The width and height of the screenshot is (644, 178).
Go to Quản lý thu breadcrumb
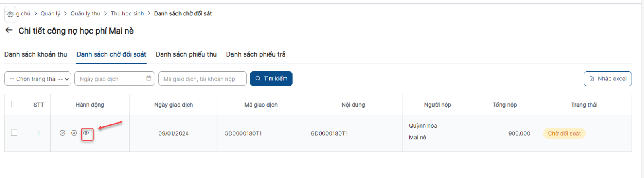pyautogui.click(x=85, y=13)
